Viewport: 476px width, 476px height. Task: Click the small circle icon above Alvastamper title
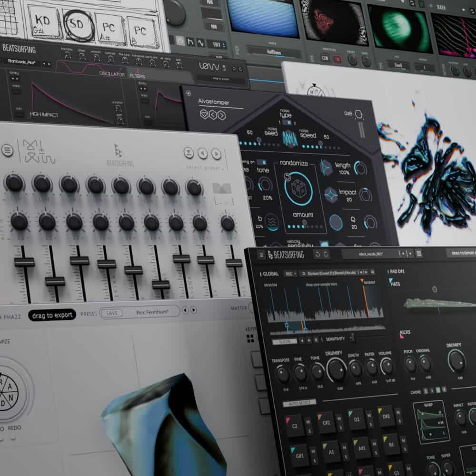(188, 93)
